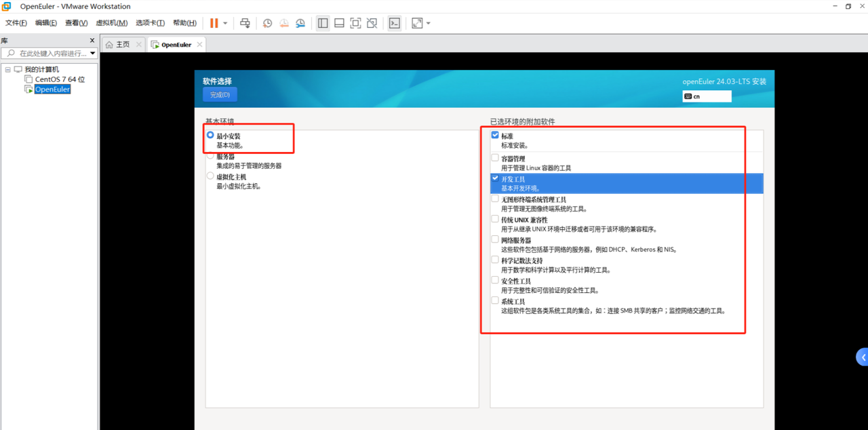The image size is (868, 430).
Task: Open the stretch display dropdown arrow
Action: pos(428,23)
